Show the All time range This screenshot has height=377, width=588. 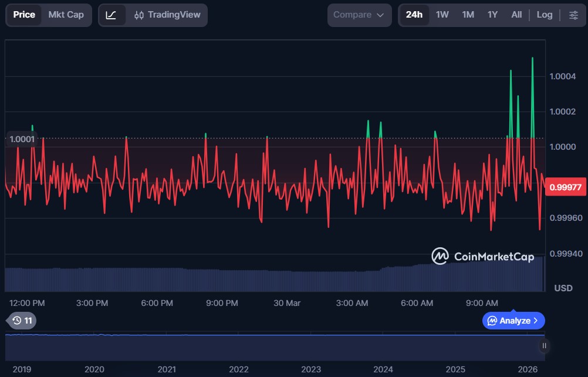516,15
